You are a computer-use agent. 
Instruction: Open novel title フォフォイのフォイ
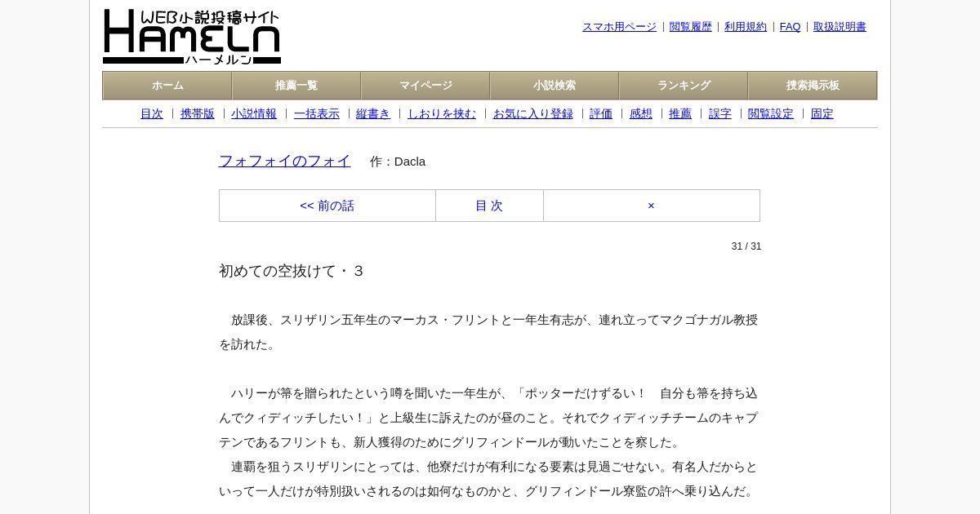tap(285, 161)
